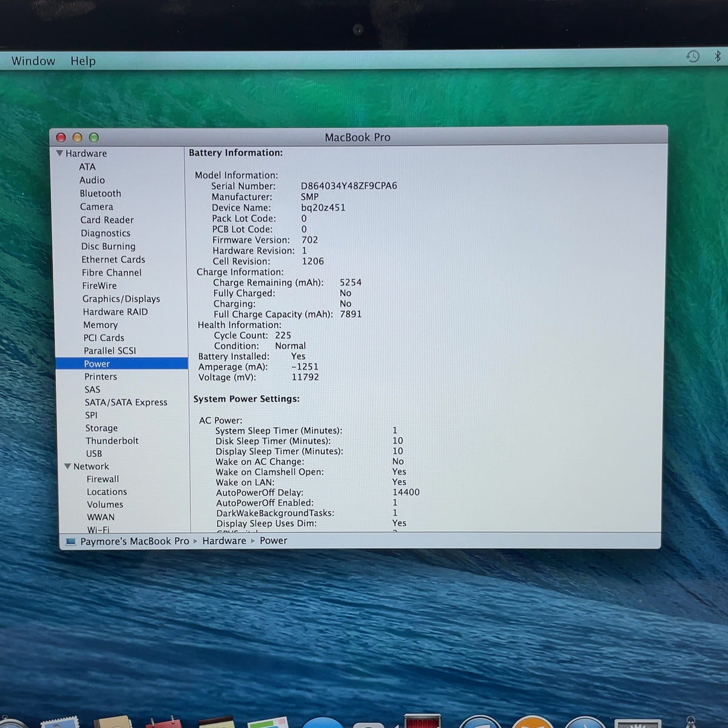Click the computer icon in path bar
This screenshot has width=728, height=728.
click(x=71, y=541)
